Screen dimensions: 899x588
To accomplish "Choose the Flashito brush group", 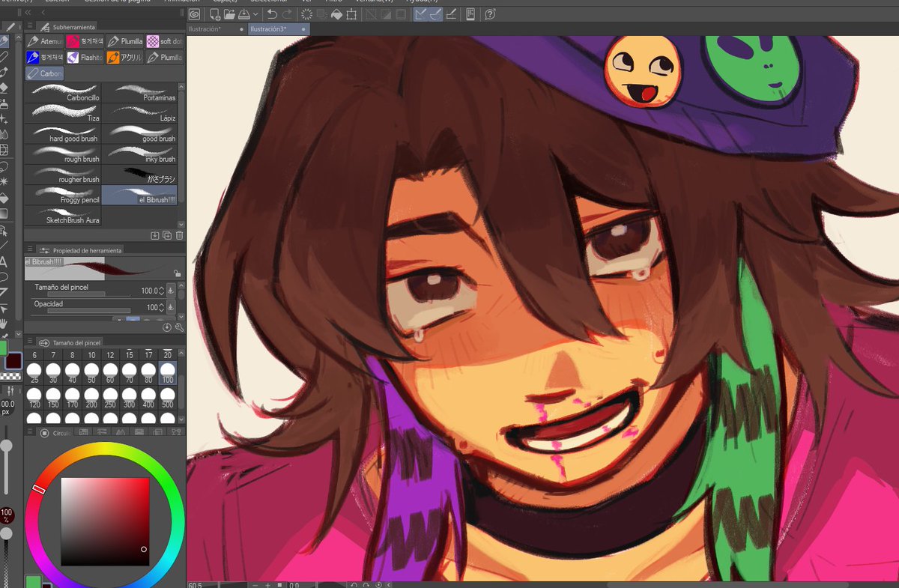I will pos(85,57).
